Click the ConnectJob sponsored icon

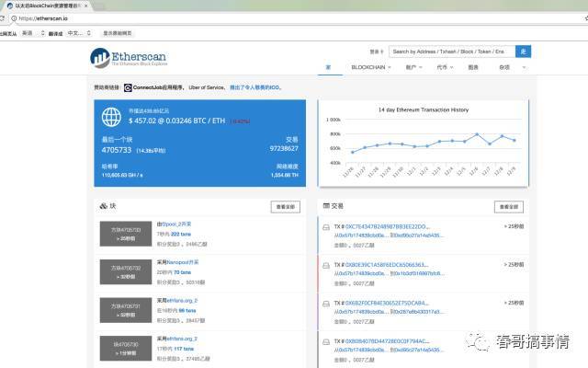[x=128, y=87]
